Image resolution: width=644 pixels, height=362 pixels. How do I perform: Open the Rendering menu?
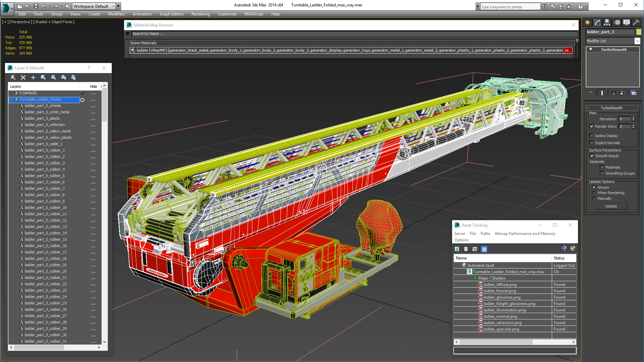click(200, 14)
